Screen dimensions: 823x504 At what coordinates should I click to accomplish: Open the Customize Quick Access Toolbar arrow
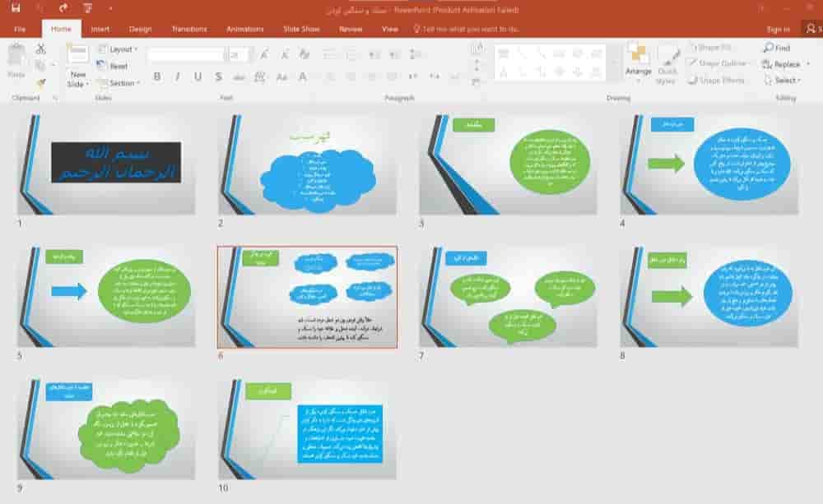coord(110,8)
